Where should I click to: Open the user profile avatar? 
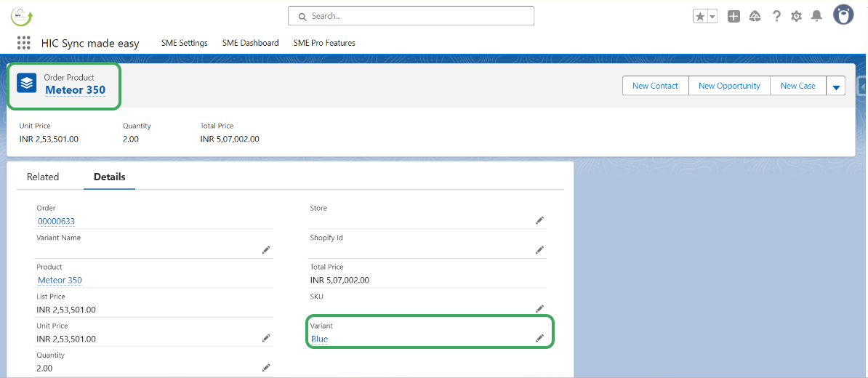(x=843, y=15)
